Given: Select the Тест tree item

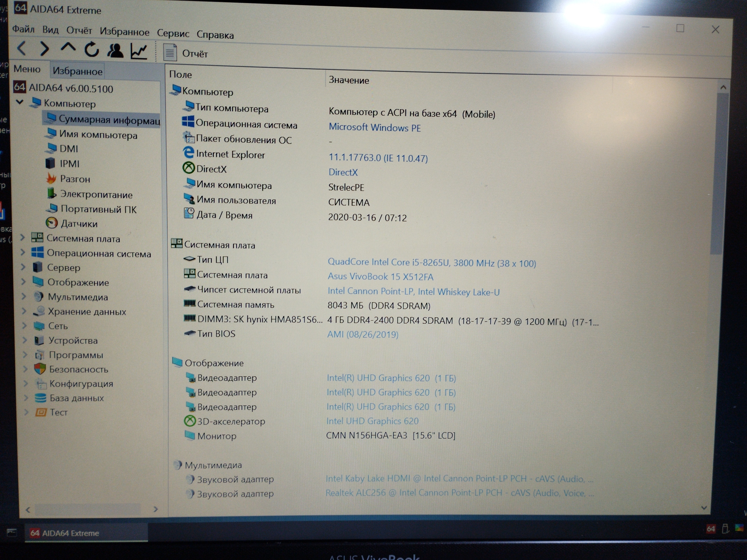Looking at the screenshot, I should coord(52,412).
